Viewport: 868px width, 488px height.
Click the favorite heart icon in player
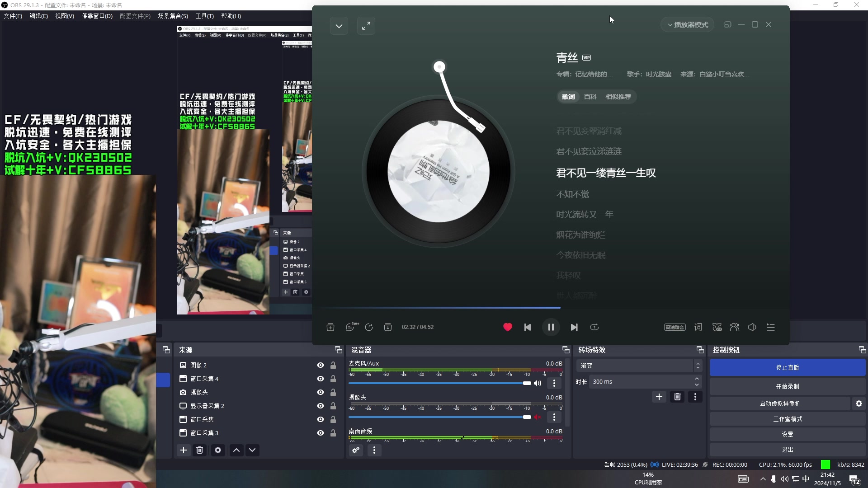(507, 327)
